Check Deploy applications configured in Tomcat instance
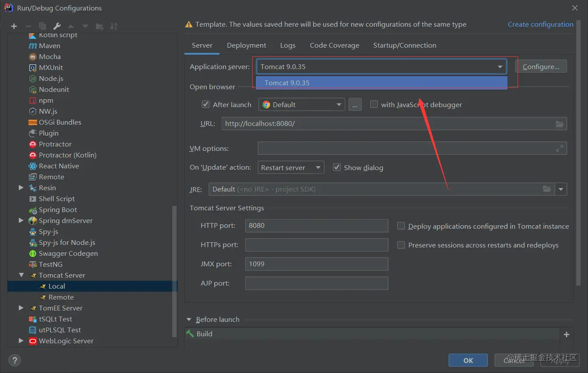The width and height of the screenshot is (588, 373). [x=401, y=226]
